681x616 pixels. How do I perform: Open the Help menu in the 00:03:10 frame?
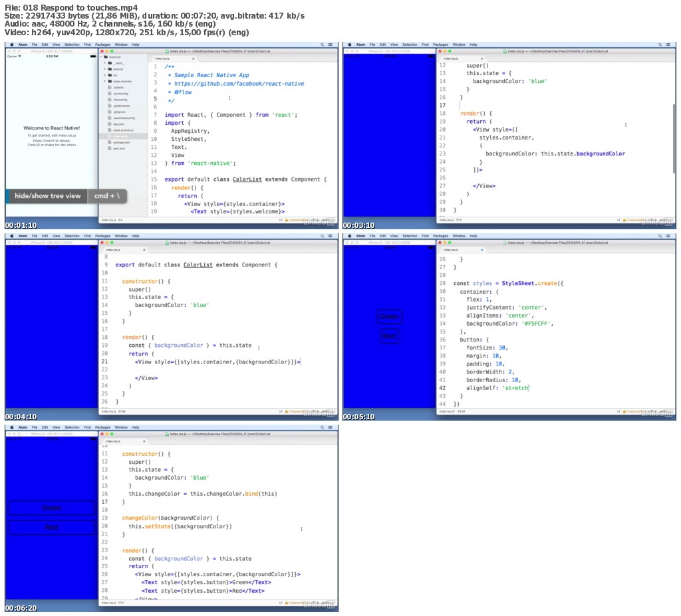474,45
